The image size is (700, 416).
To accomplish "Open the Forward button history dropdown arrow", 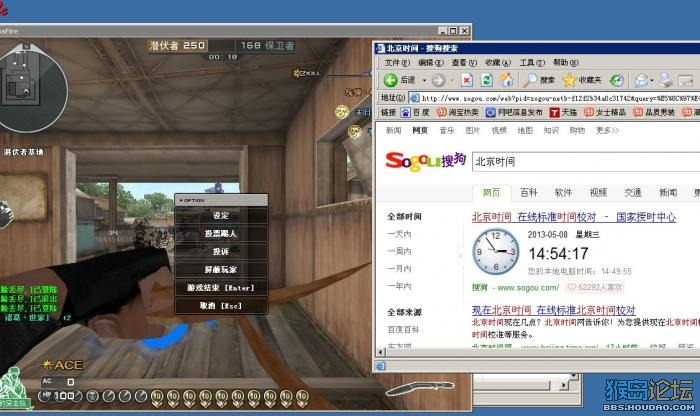I will point(452,81).
